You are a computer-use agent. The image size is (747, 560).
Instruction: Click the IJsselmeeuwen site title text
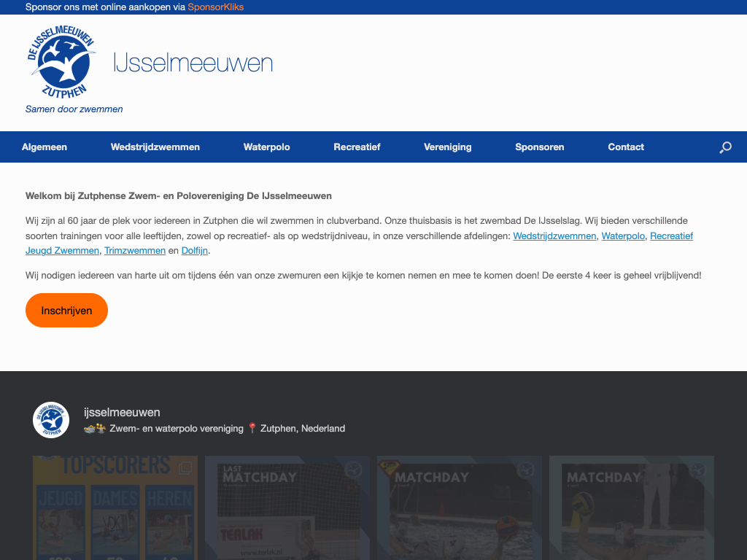pyautogui.click(x=193, y=63)
